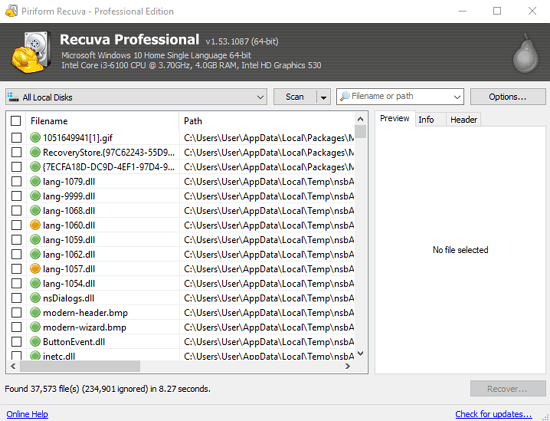Click the green status icon for modern-wizard.bmp

35,327
